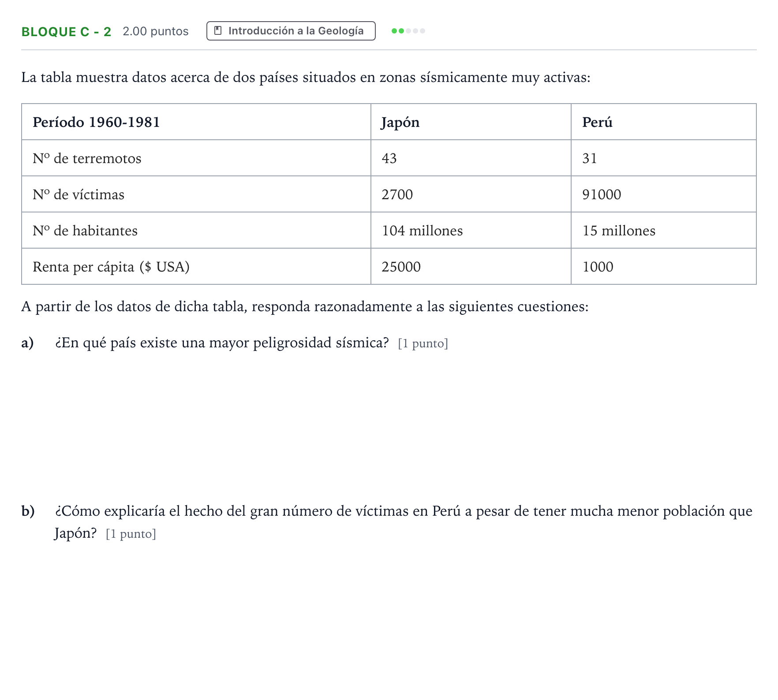Click the Japón column header

(x=471, y=122)
